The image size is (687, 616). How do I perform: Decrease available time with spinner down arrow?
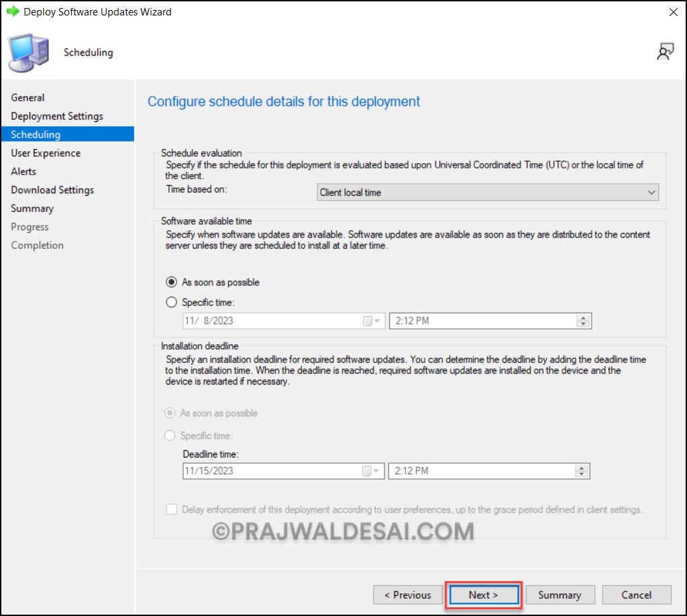pyautogui.click(x=583, y=324)
